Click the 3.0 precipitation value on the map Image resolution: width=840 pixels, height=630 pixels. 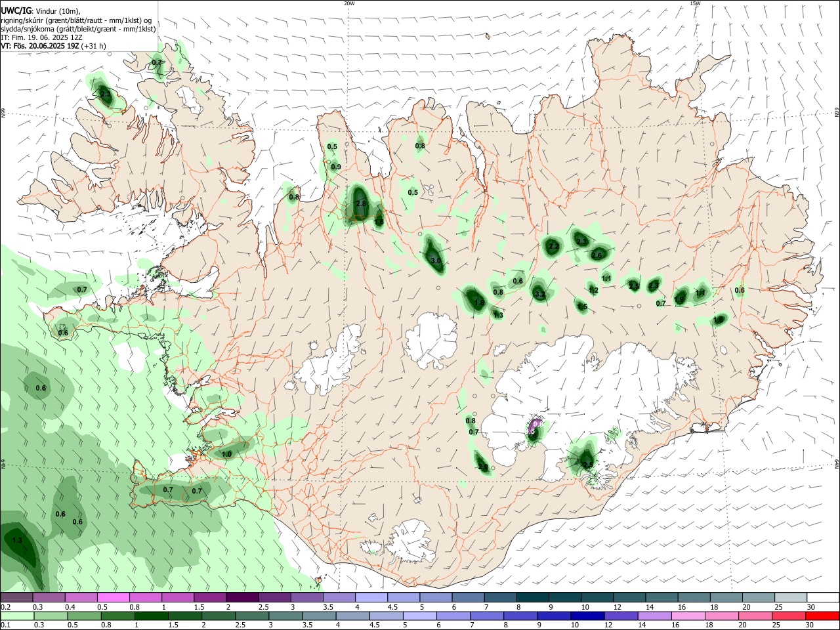click(x=436, y=261)
